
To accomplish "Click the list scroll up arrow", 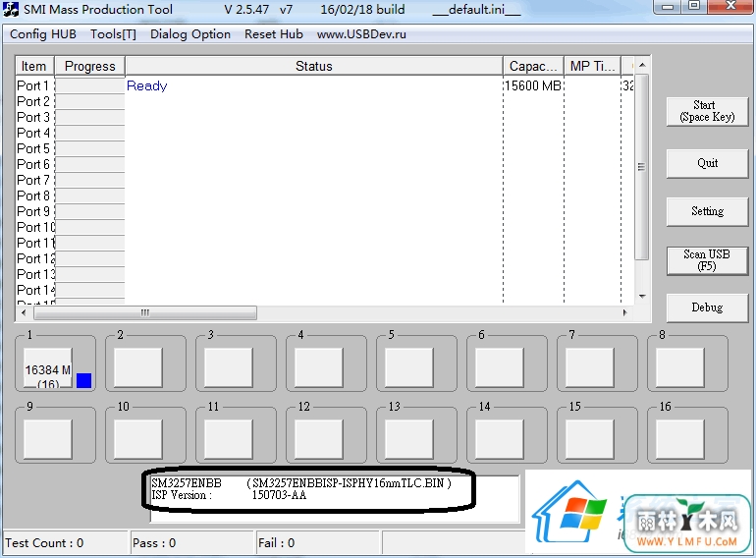I will [642, 65].
